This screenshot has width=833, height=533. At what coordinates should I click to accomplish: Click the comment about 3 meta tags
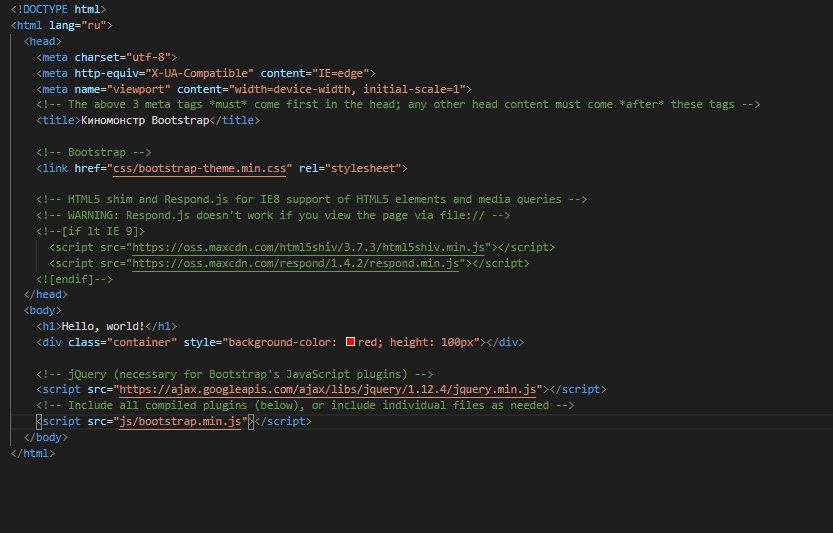(x=398, y=104)
